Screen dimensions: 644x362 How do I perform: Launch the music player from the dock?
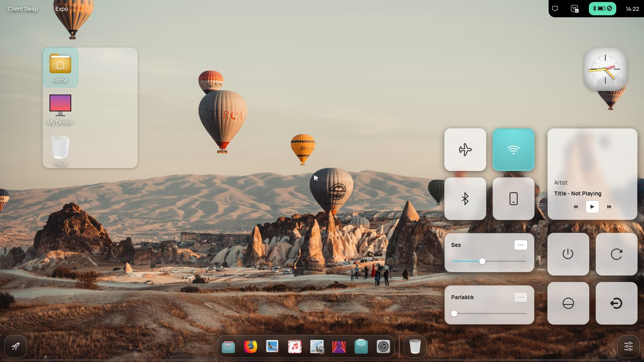coord(295,346)
